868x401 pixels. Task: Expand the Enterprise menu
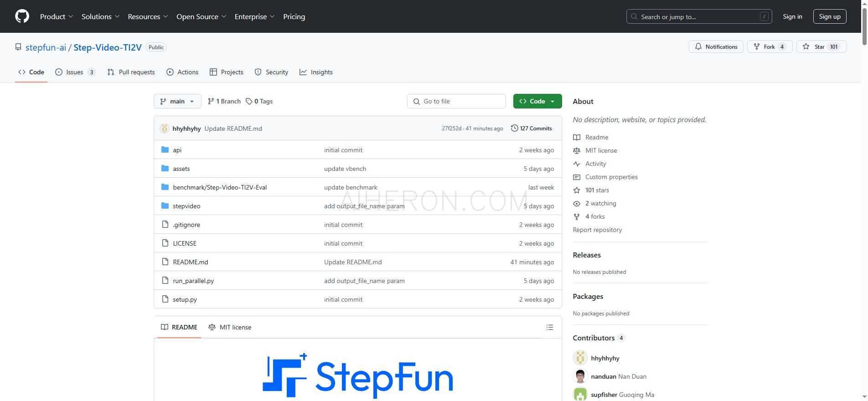tap(254, 16)
